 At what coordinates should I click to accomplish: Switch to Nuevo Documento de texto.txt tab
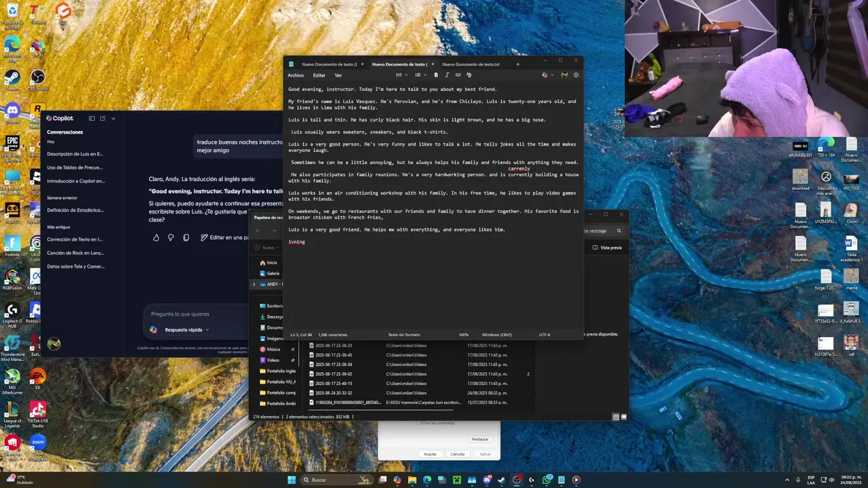[471, 64]
